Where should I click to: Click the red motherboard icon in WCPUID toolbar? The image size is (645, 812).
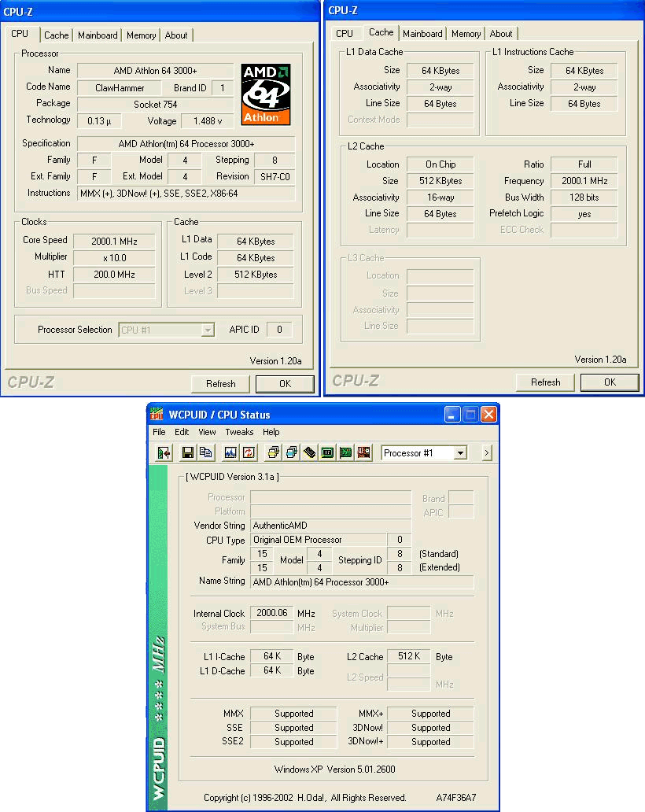pos(364,453)
